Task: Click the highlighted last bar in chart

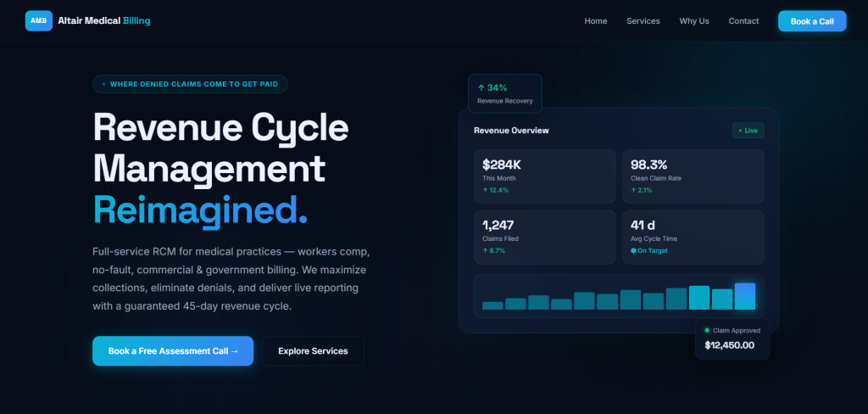Action: click(x=744, y=296)
